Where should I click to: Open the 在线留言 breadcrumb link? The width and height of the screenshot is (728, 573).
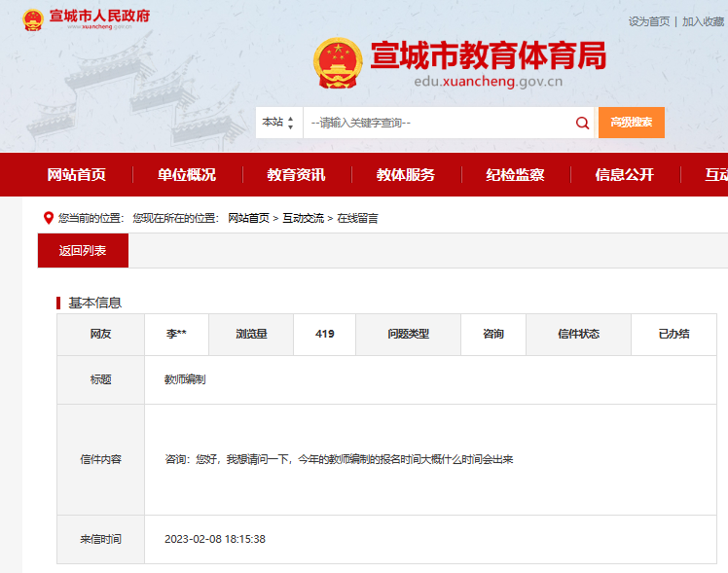point(357,218)
